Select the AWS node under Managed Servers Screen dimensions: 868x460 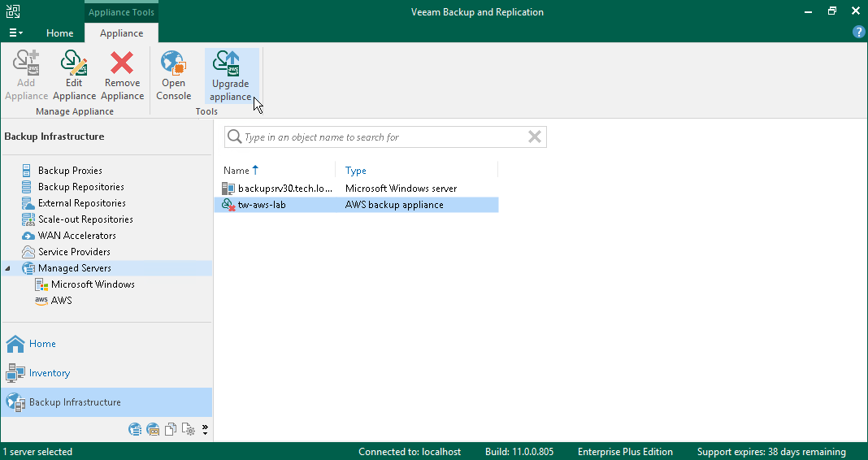[61, 301]
